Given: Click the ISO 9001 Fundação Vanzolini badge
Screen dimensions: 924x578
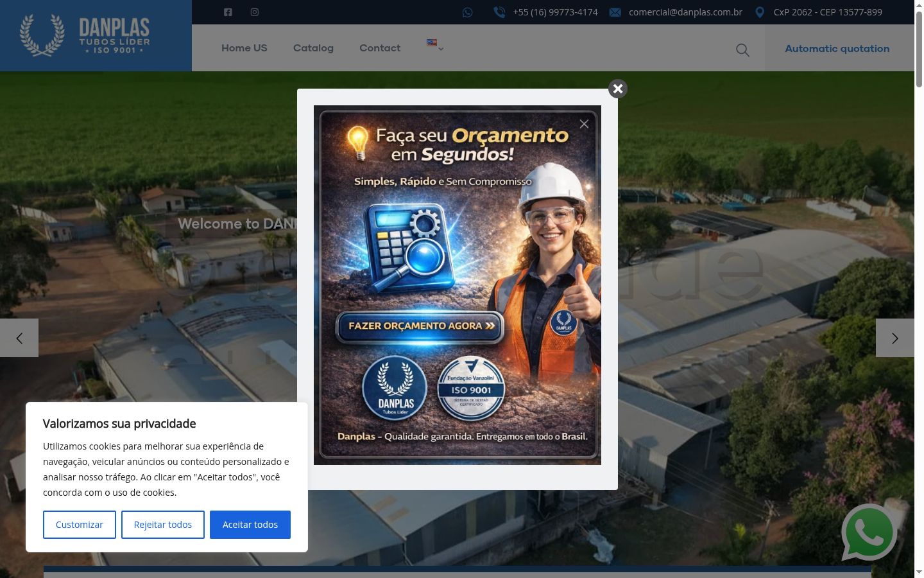Looking at the screenshot, I should coord(471,389).
